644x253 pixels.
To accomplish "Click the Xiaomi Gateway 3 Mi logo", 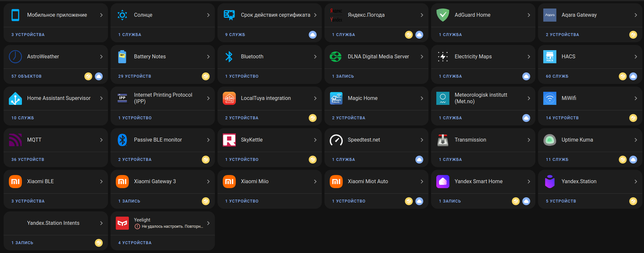I will [122, 182].
